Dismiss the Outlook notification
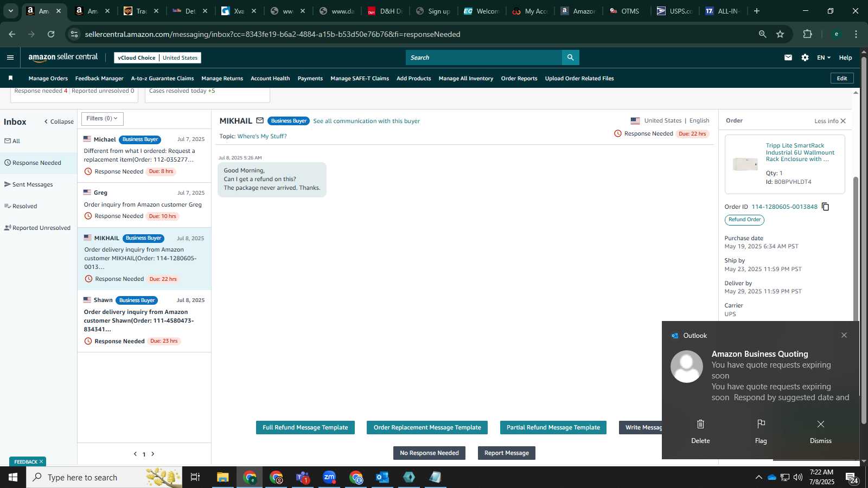This screenshot has height=488, width=868. 821,431
